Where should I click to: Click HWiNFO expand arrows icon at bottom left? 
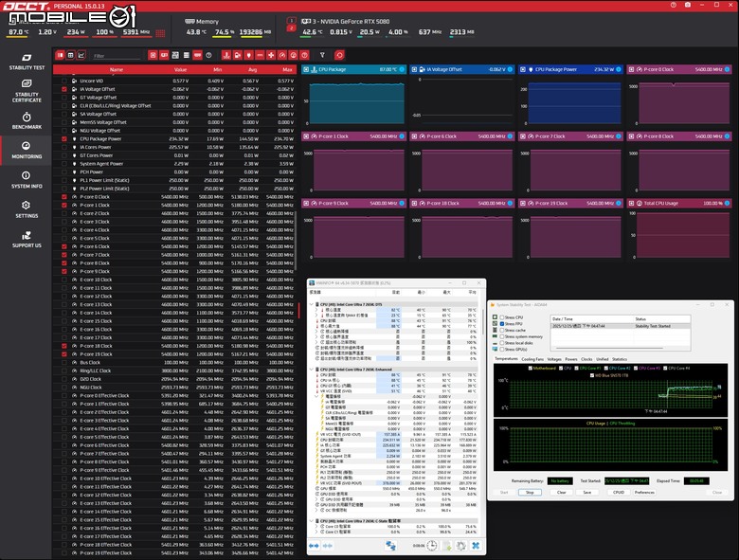click(x=314, y=546)
